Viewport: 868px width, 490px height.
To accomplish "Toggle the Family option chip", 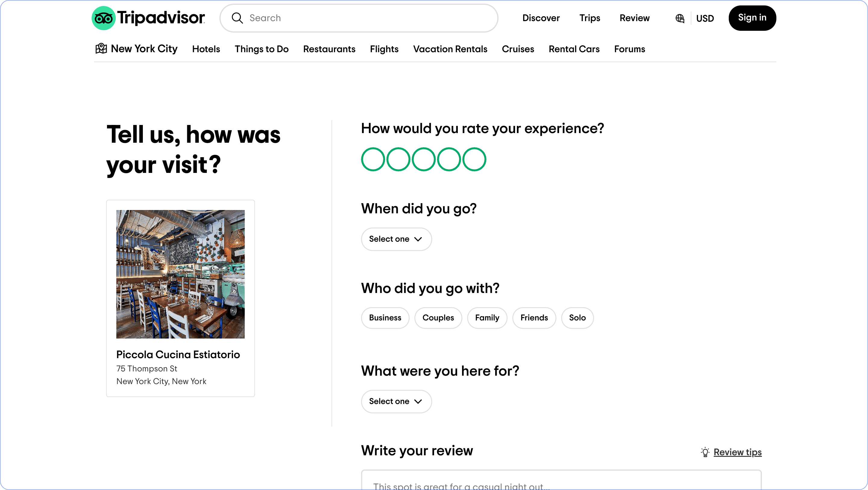I will pyautogui.click(x=487, y=318).
